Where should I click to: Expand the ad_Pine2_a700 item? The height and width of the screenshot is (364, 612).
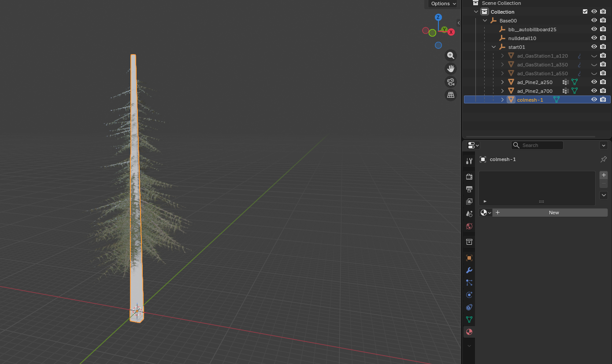[x=502, y=91]
